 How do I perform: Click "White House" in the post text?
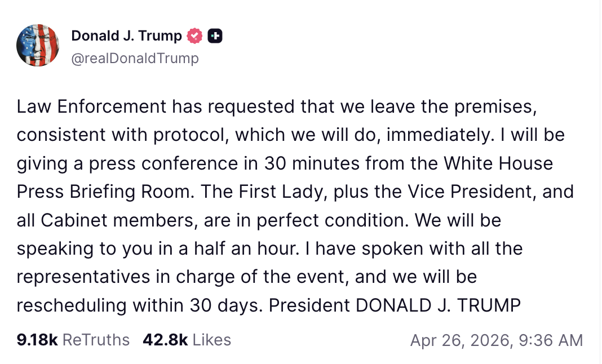pos(498,163)
